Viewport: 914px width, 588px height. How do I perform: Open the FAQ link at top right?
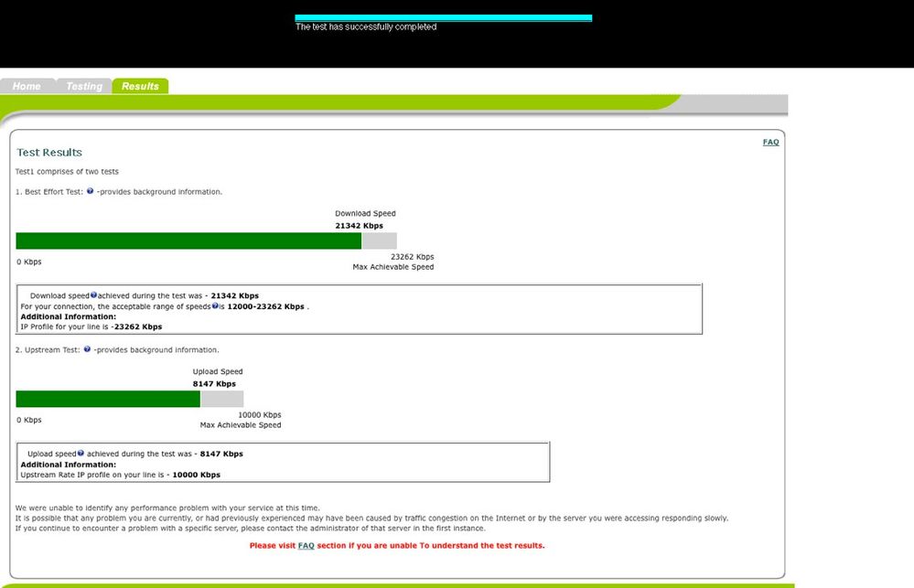(x=770, y=142)
